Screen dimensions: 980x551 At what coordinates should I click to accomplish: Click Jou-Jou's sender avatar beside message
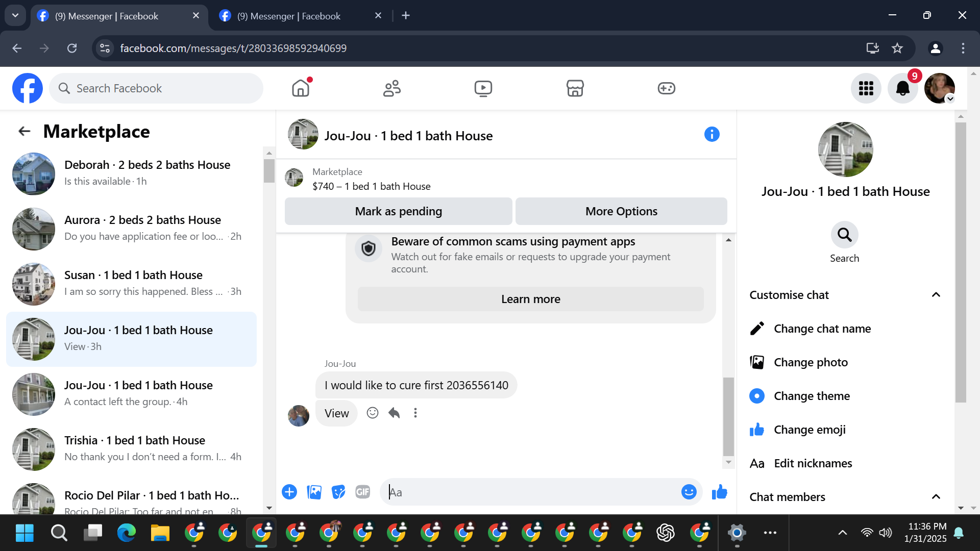pyautogui.click(x=299, y=416)
